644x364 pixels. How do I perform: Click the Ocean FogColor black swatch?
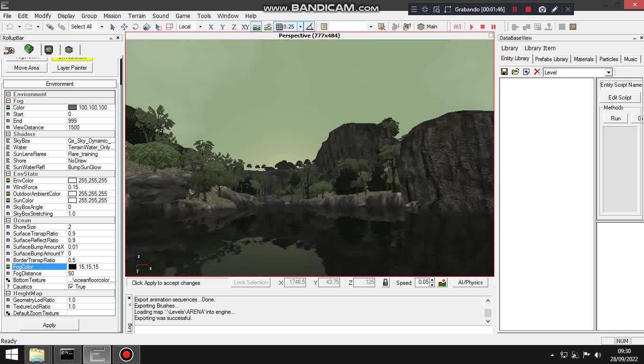coord(72,267)
